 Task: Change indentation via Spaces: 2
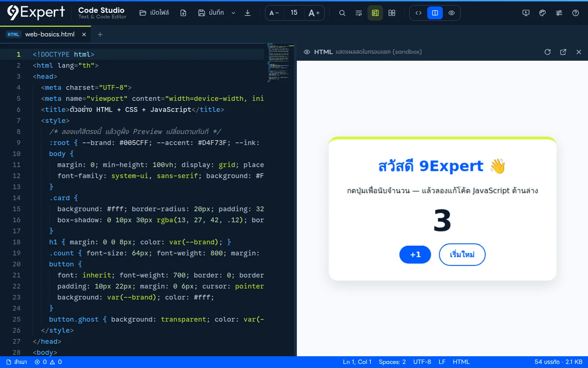tap(392, 362)
